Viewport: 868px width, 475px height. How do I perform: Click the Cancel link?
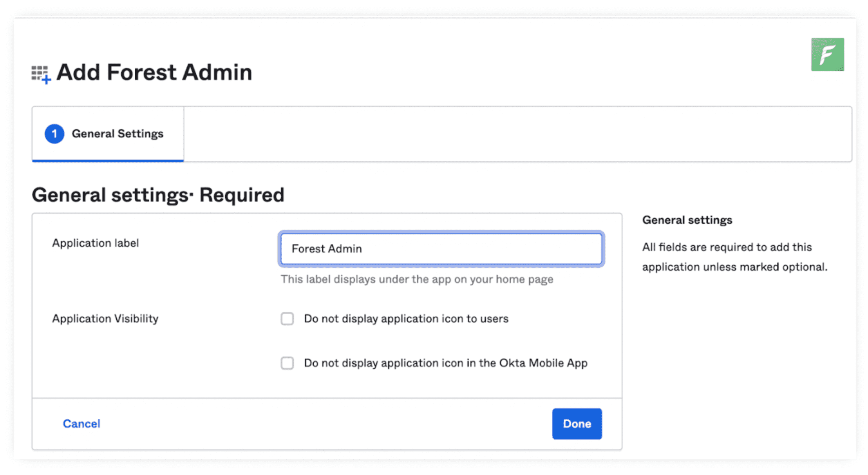pyautogui.click(x=81, y=424)
